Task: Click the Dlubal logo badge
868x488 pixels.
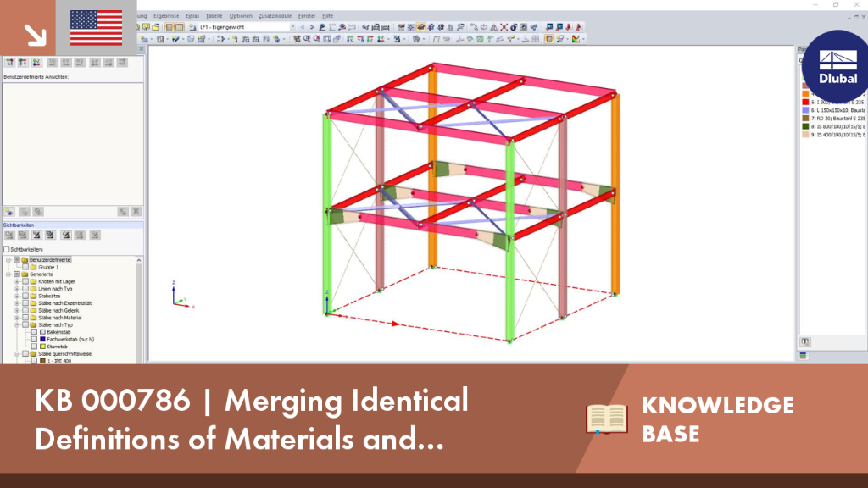Action: coord(837,66)
